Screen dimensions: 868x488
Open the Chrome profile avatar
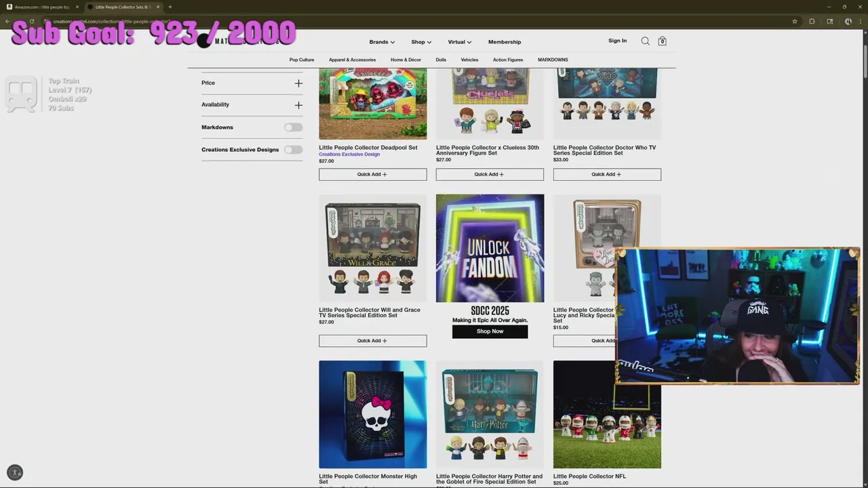848,21
